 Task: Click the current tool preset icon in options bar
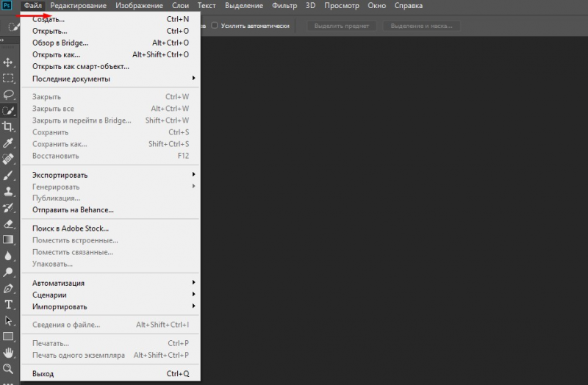pos(13,26)
